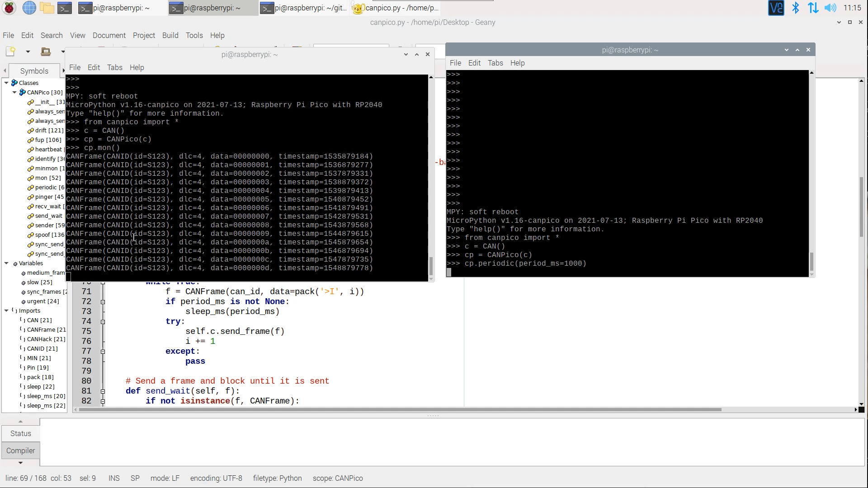Select the Compiler message tab
Screen dimensions: 868x488
tap(21, 450)
